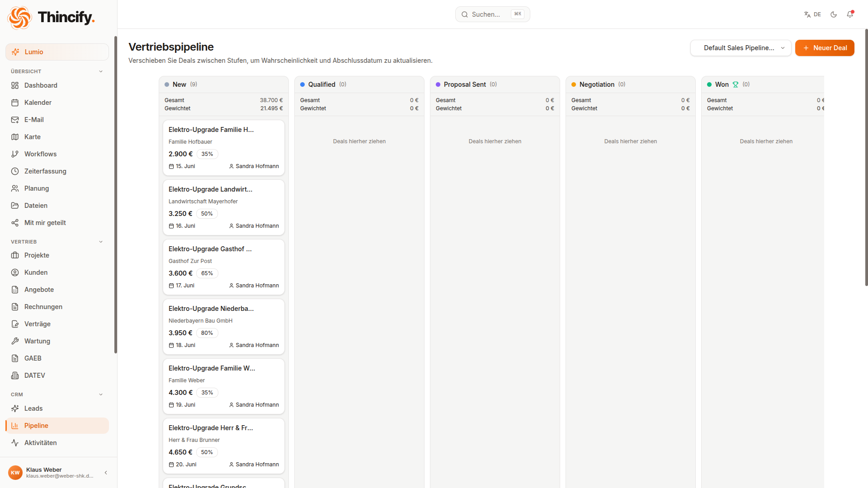Open Elektro-Upgrade Familie H... deal card
The image size is (868, 488).
point(224,148)
